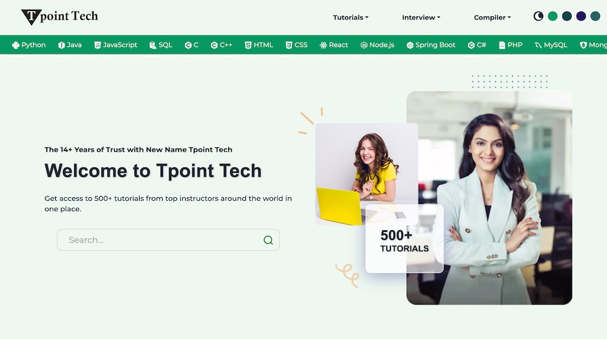Toggle dark mode with moon icon
The image size is (607, 364).
coord(538,16)
